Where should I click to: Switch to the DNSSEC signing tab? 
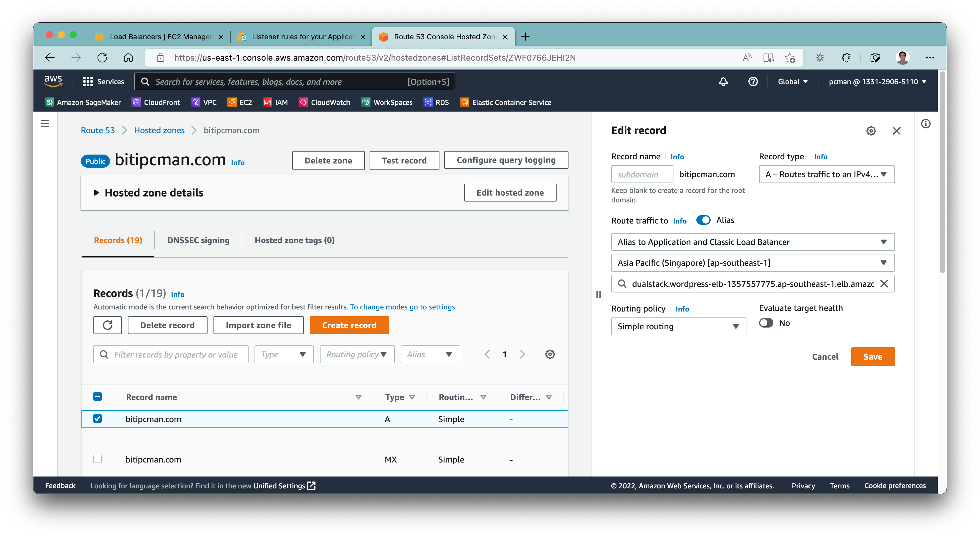point(198,240)
